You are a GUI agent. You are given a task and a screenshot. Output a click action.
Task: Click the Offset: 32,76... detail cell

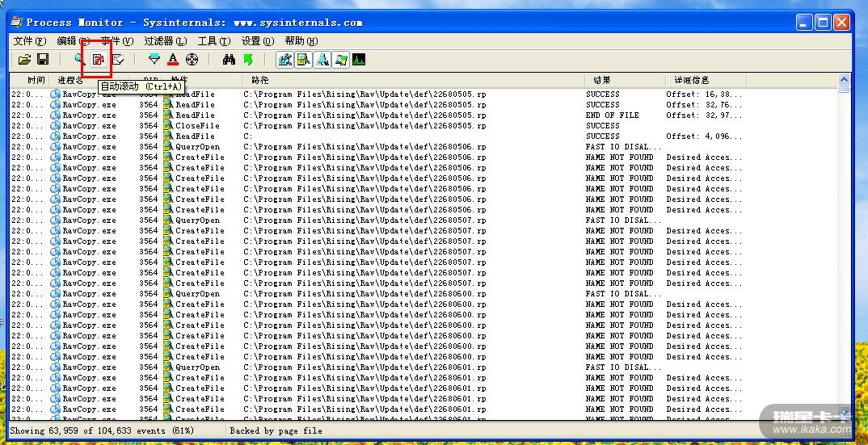point(704,105)
